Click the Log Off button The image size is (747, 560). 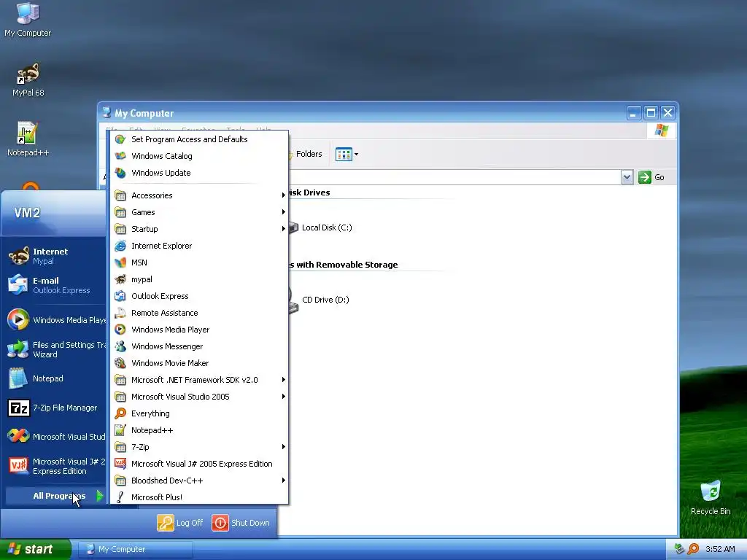click(x=180, y=523)
